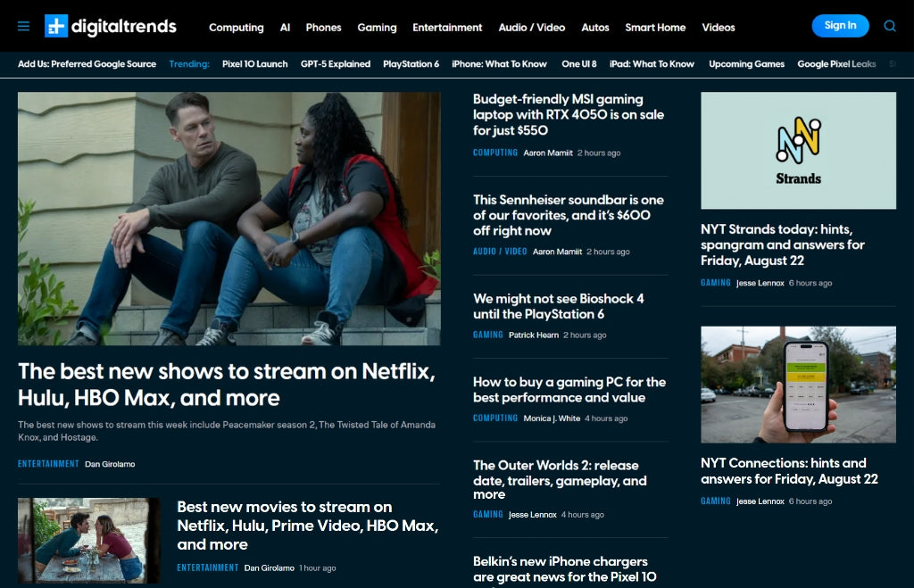Image resolution: width=914 pixels, height=588 pixels.
Task: Open the Peacemaker featured article image
Action: [x=228, y=219]
